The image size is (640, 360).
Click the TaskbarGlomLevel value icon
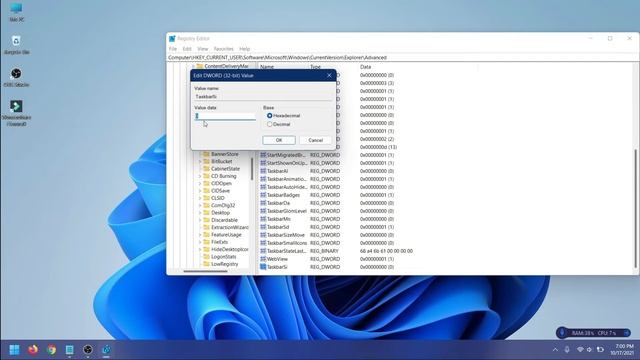coord(263,211)
